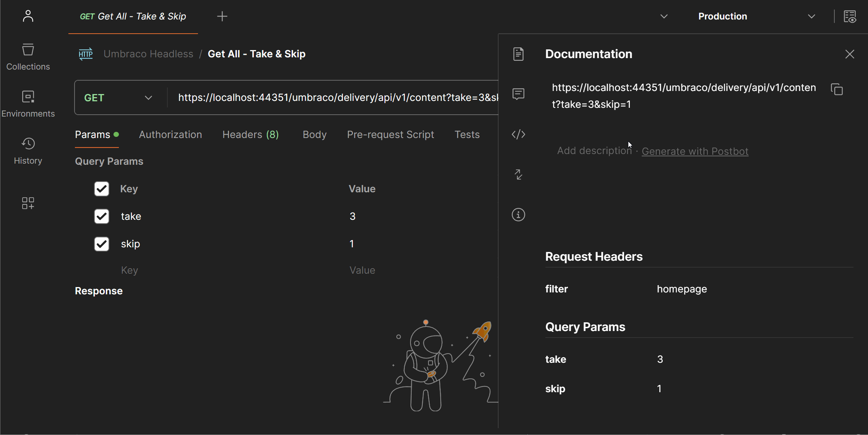The width and height of the screenshot is (868, 435).
Task: Click the documentation URL text
Action: (x=684, y=96)
